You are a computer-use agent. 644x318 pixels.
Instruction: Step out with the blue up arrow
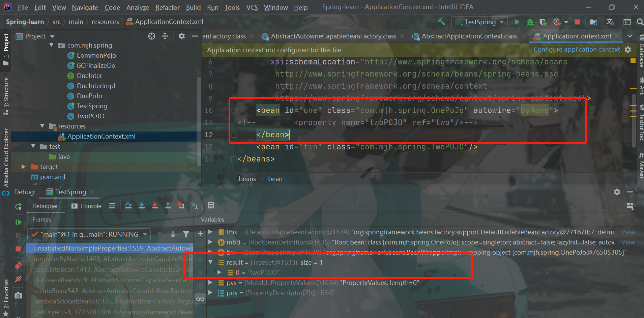point(168,205)
